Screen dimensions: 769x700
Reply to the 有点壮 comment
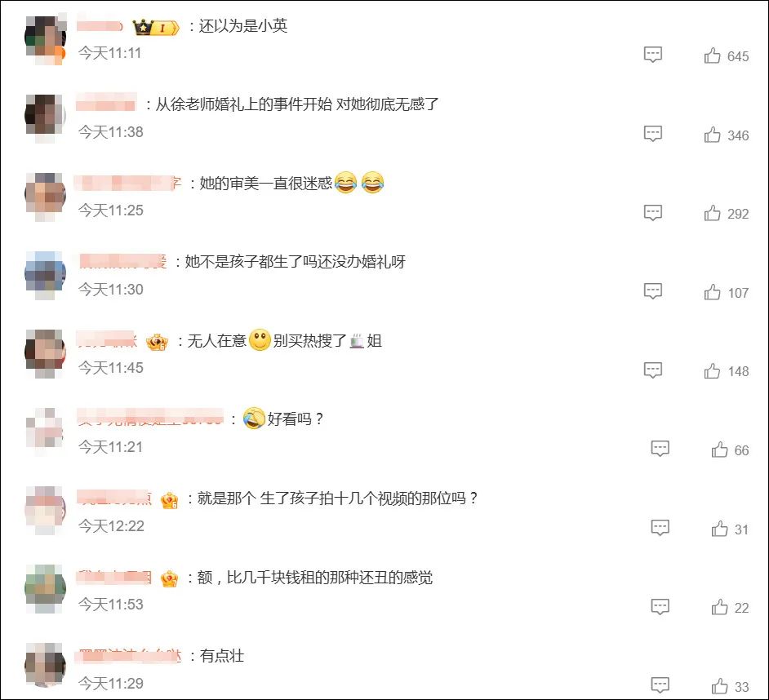tap(660, 684)
